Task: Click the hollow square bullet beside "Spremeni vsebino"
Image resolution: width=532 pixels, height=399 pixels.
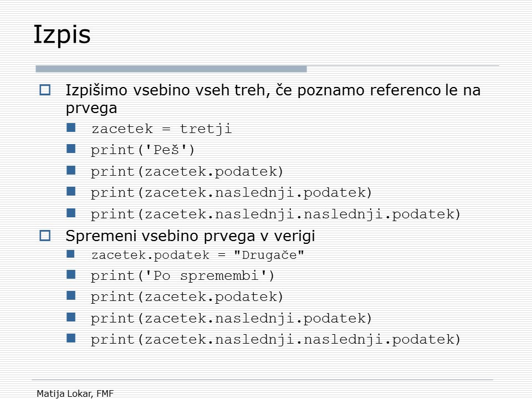Action: 45,236
